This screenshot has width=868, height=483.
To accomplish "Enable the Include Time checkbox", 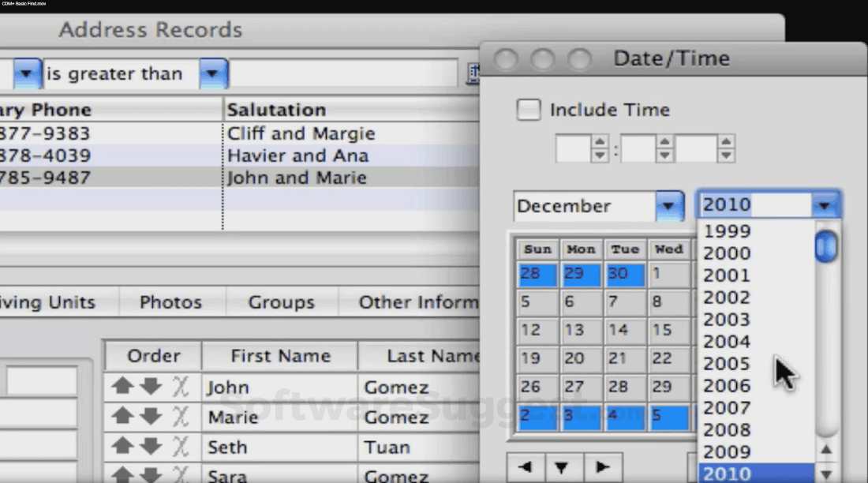I will coord(528,110).
